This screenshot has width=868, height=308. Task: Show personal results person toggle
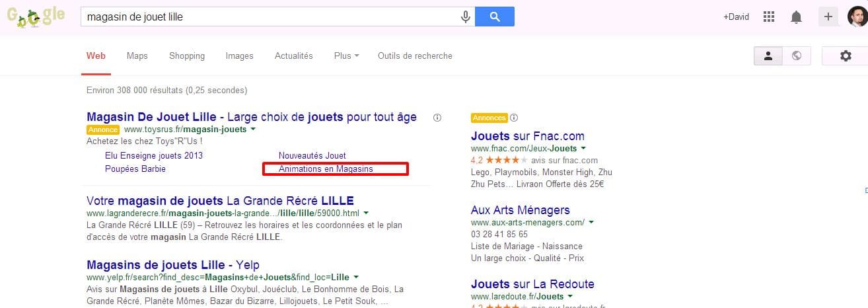(x=768, y=56)
